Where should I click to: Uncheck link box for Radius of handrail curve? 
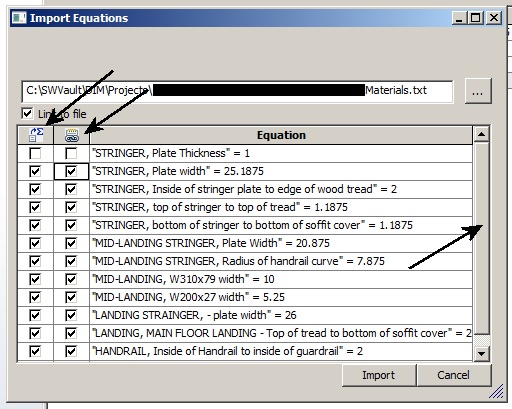pos(71,261)
